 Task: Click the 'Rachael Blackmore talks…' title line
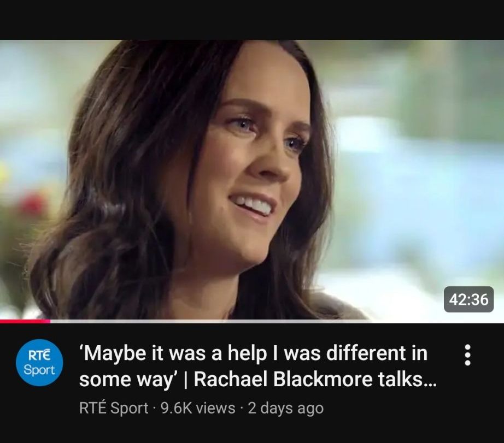(315, 380)
